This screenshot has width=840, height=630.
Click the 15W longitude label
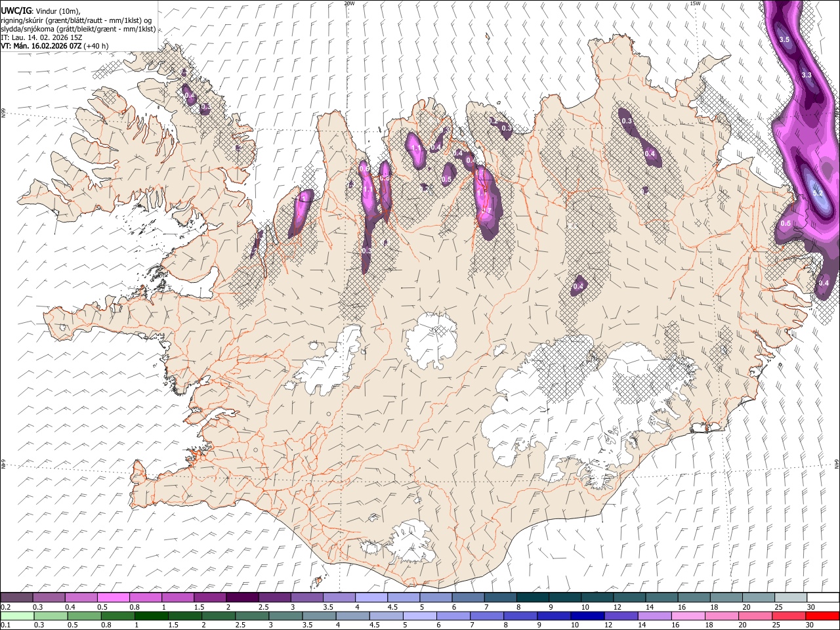695,3
